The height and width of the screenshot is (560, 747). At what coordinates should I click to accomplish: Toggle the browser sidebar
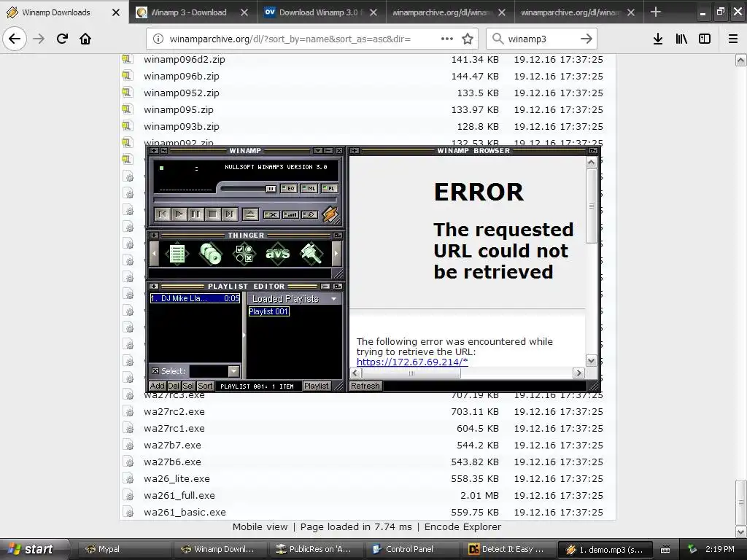[x=705, y=39]
